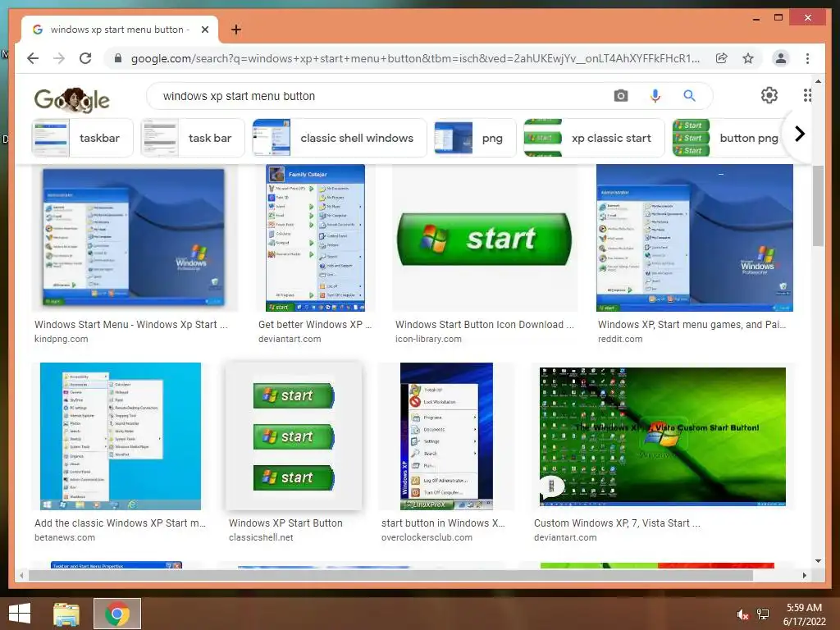Select the png filter chip
The width and height of the screenshot is (840, 630).
pos(475,138)
